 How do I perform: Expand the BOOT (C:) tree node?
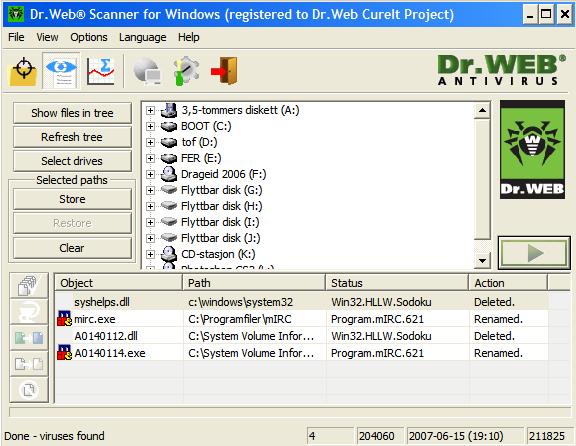coord(150,126)
